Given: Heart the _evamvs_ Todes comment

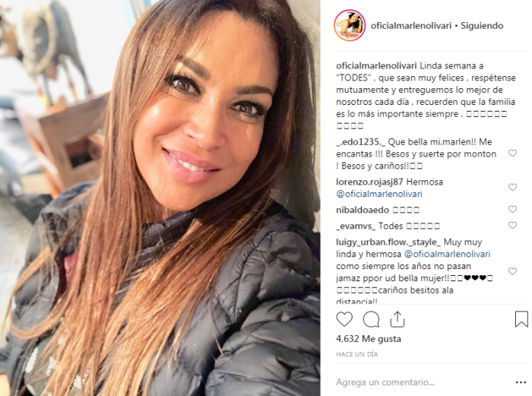Looking at the screenshot, I should (x=512, y=225).
